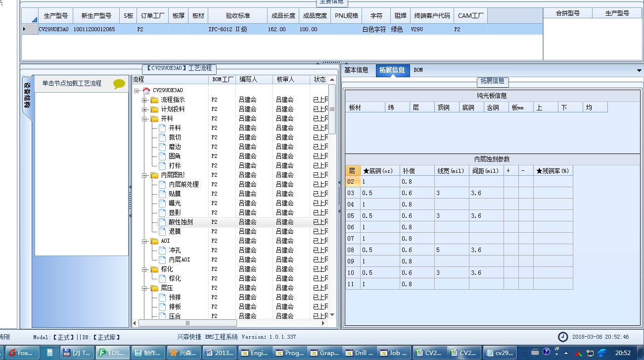Click the 计划投料 folder icon
The image size is (644, 360).
tap(154, 109)
